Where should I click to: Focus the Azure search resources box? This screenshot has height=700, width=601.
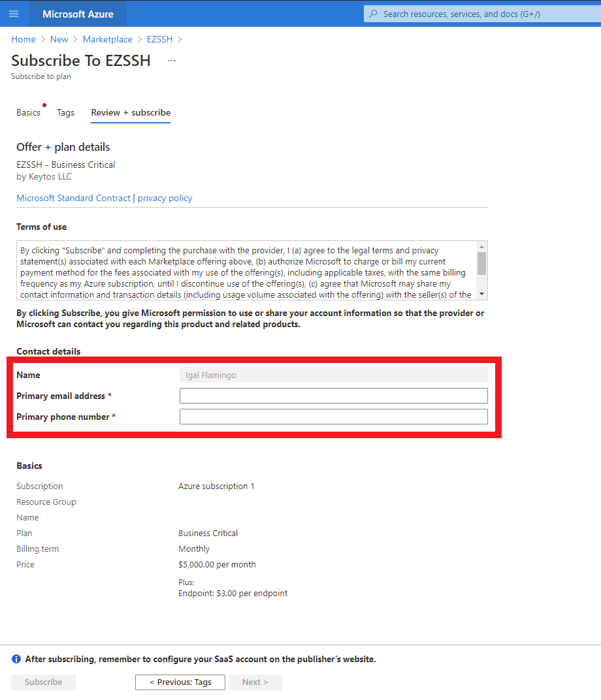pos(482,14)
